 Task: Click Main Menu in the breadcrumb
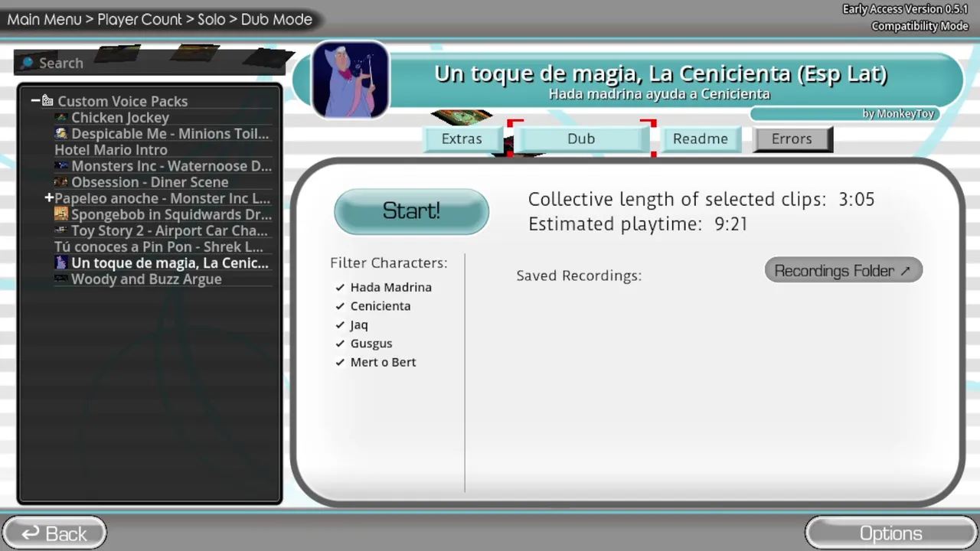tap(44, 19)
